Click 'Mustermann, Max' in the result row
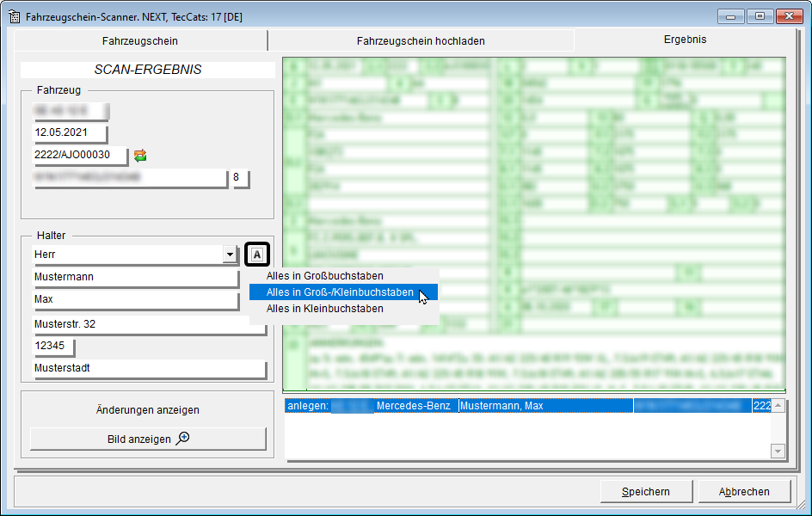Screen dimensions: 812x516 [501, 406]
